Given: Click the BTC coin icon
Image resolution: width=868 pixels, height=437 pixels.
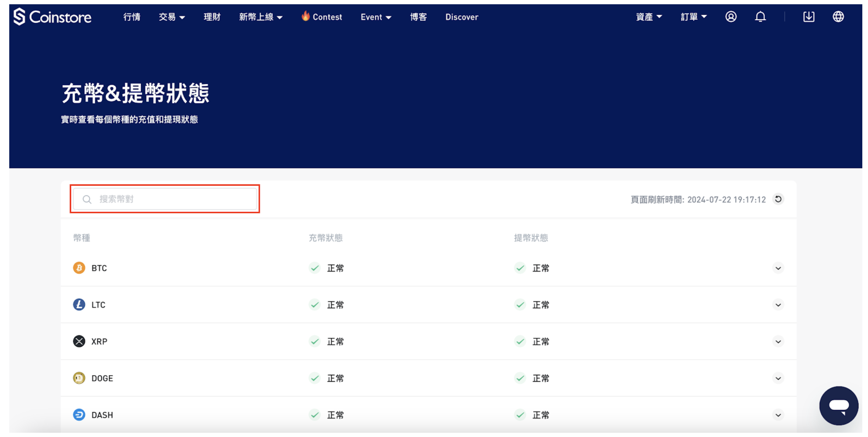Looking at the screenshot, I should click(79, 268).
